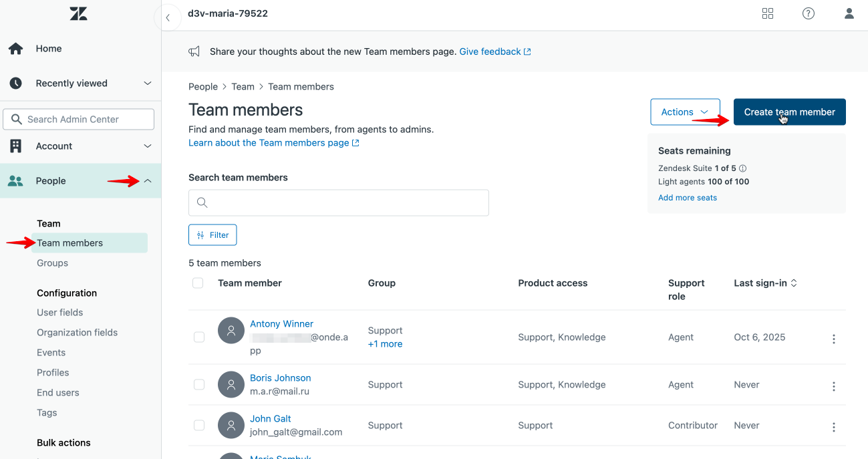Open the Actions dropdown

click(685, 112)
